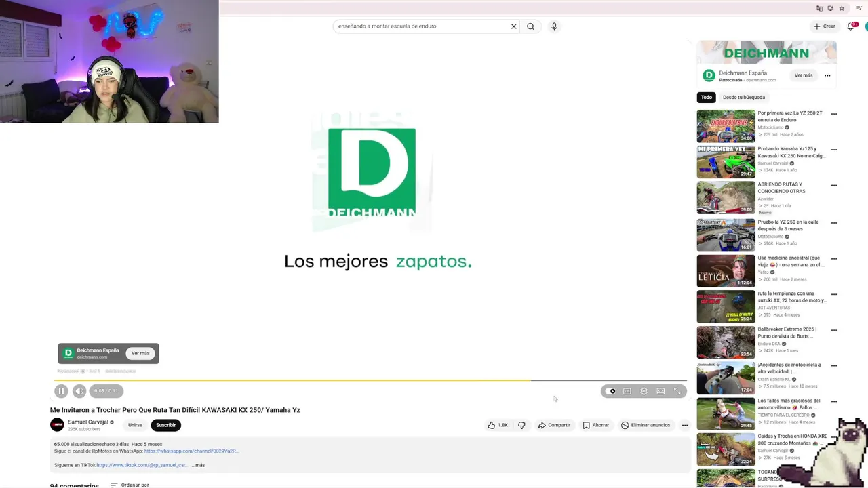Pause the video with the pause button
This screenshot has width=868, height=488.
coord(61,391)
